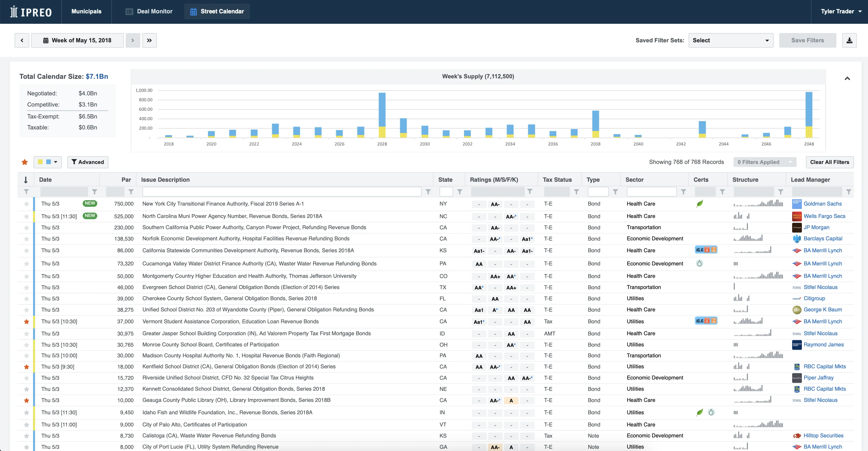Open the Goldman Sachs lead manager link
Viewport: 868px width, 451px height.
pyautogui.click(x=822, y=204)
